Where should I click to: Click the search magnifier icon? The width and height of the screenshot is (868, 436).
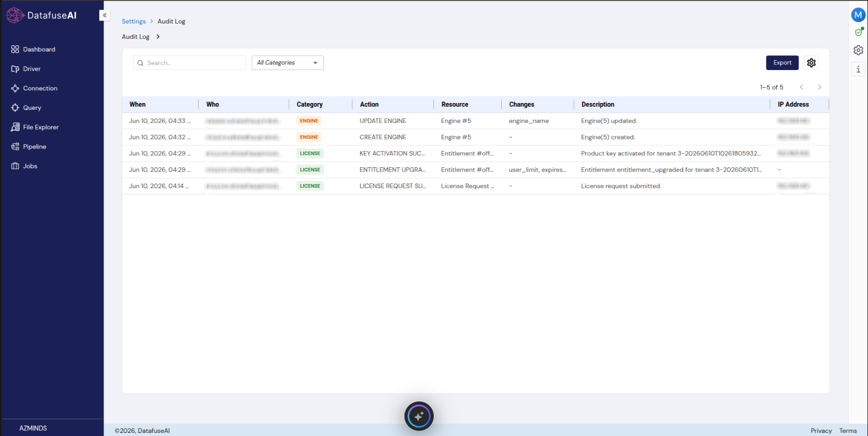(x=141, y=63)
